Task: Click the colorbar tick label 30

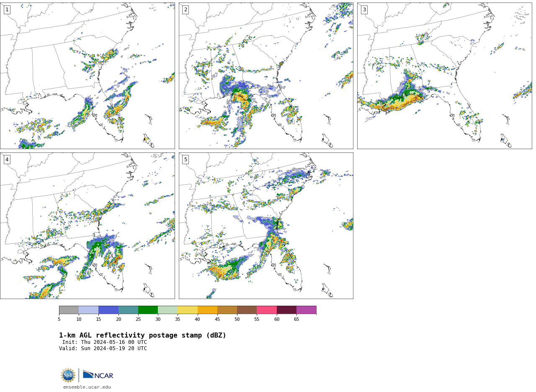Action: [x=158, y=320]
